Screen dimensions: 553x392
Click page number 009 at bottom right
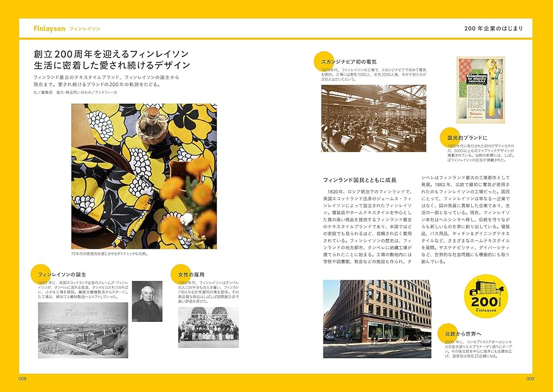pyautogui.click(x=530, y=380)
